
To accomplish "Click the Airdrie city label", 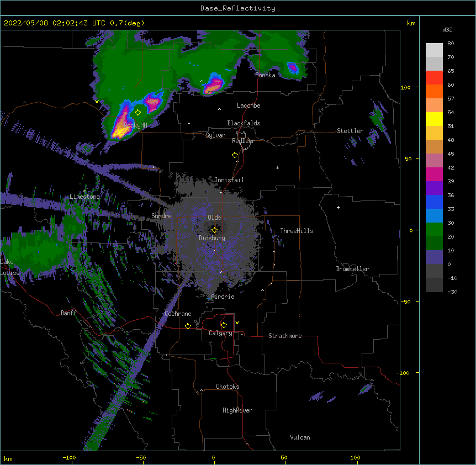I will point(223,297).
